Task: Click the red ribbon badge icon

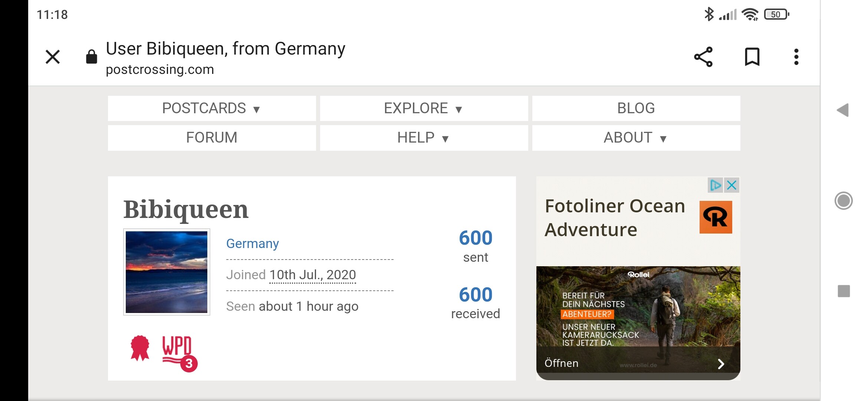Action: coord(140,348)
